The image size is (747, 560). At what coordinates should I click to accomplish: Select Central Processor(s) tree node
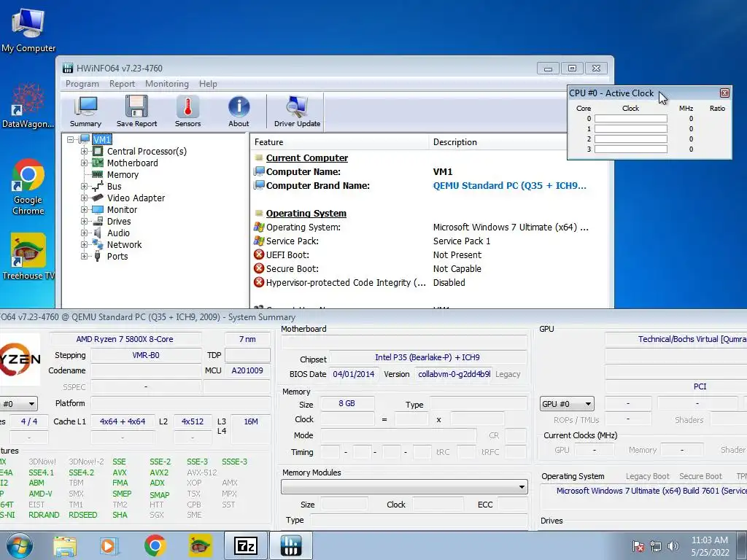tap(147, 152)
